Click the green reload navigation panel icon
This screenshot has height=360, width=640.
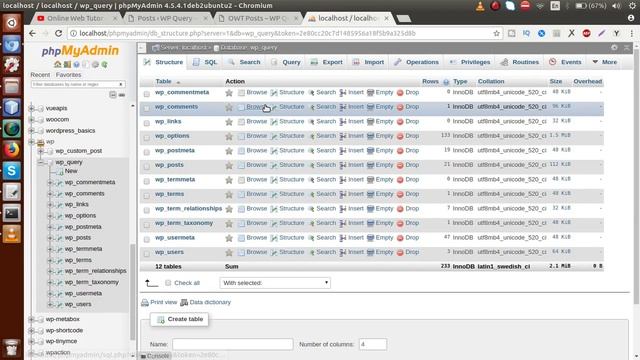click(x=104, y=64)
